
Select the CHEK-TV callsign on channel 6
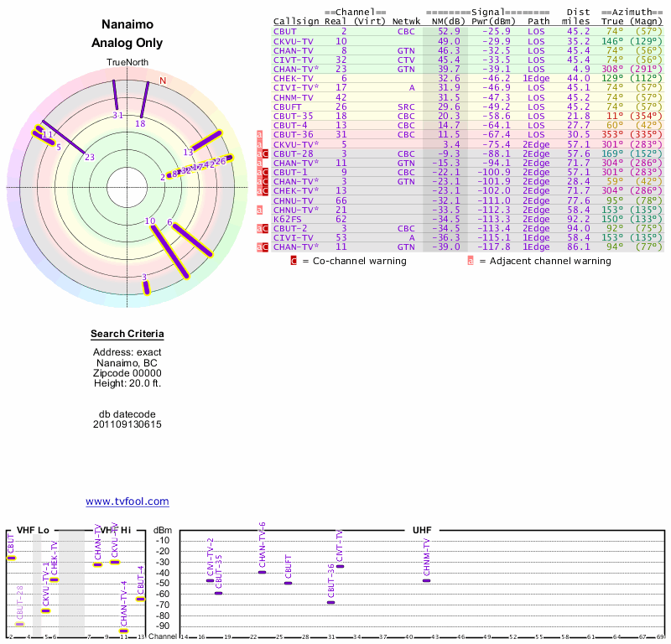click(x=294, y=79)
